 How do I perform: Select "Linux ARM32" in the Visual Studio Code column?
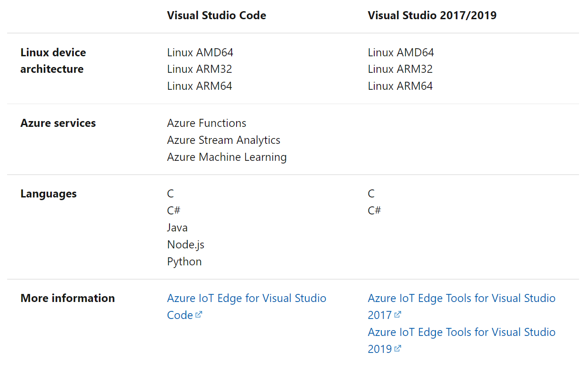click(199, 69)
